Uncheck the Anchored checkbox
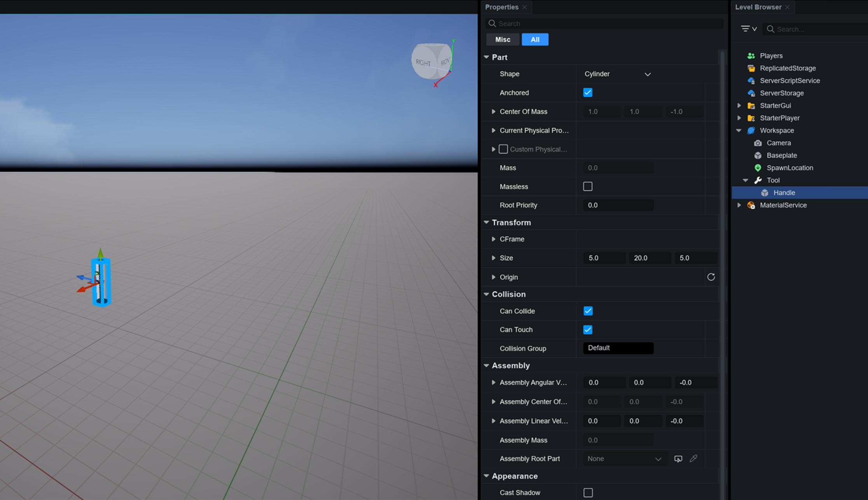Image resolution: width=868 pixels, height=500 pixels. pos(587,93)
